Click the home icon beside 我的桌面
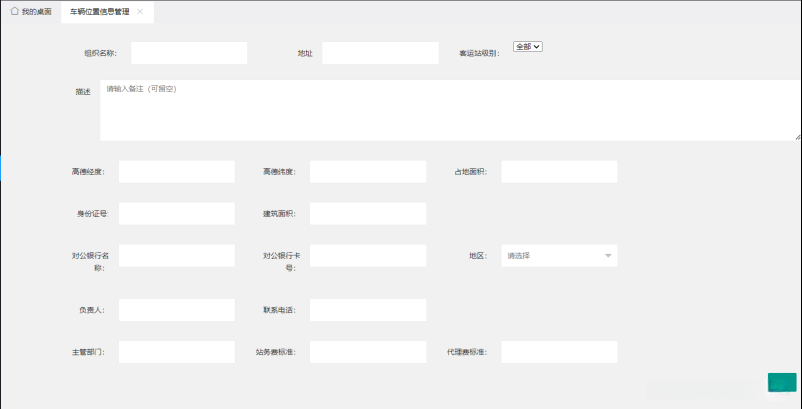 14,12
